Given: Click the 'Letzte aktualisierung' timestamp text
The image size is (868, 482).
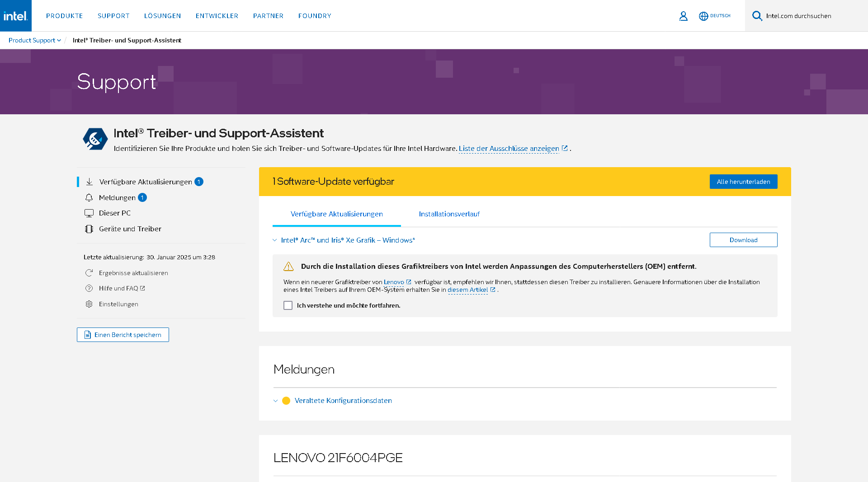Looking at the screenshot, I should click(149, 257).
